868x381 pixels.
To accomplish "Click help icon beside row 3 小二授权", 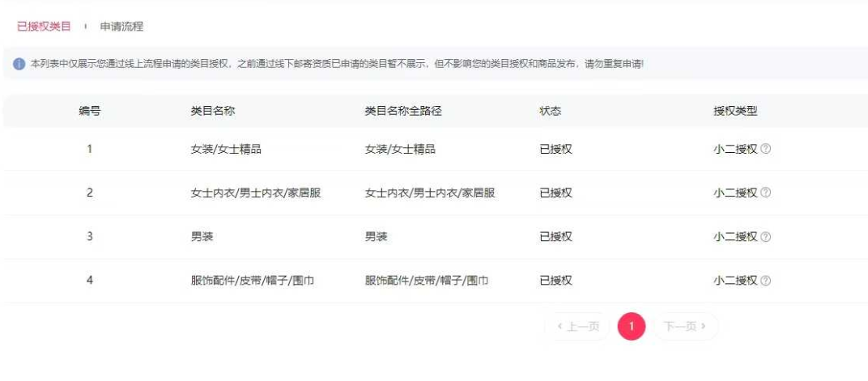I will [766, 237].
